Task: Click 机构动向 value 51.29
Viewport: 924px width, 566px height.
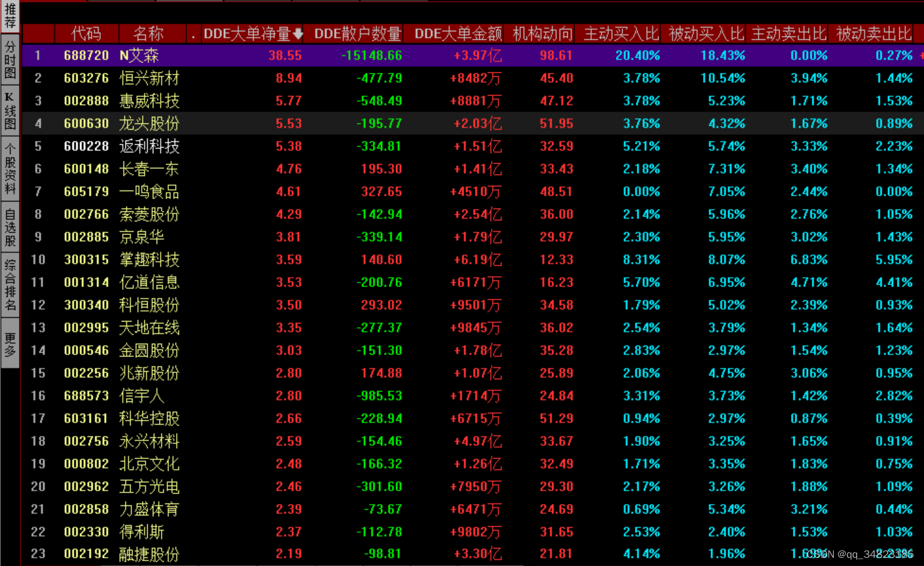Action: 556,419
